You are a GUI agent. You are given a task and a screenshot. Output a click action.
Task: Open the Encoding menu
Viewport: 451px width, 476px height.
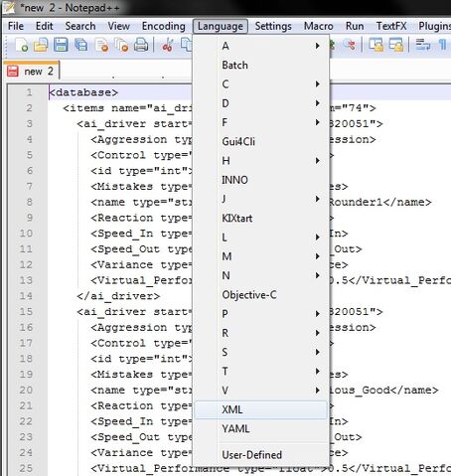(x=164, y=26)
